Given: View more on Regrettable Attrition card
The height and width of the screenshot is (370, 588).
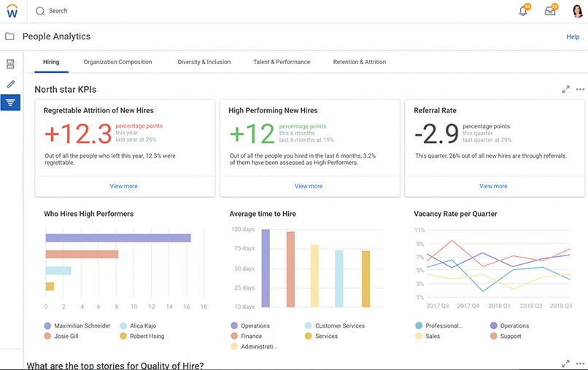Looking at the screenshot, I should coord(123,186).
